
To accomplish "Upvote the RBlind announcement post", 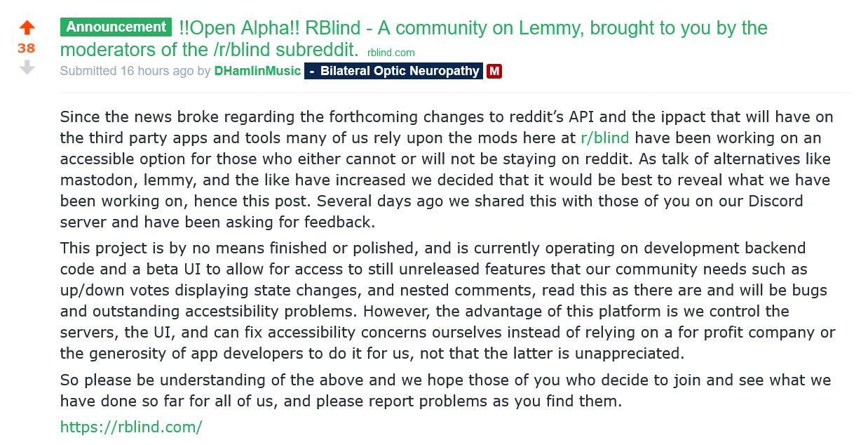I will [27, 28].
